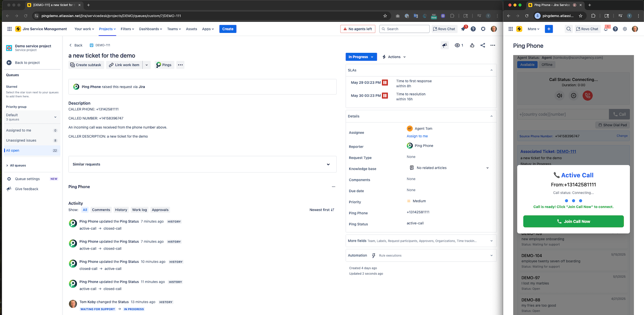
Task: Open the Dashboards menu
Action: coord(150,29)
